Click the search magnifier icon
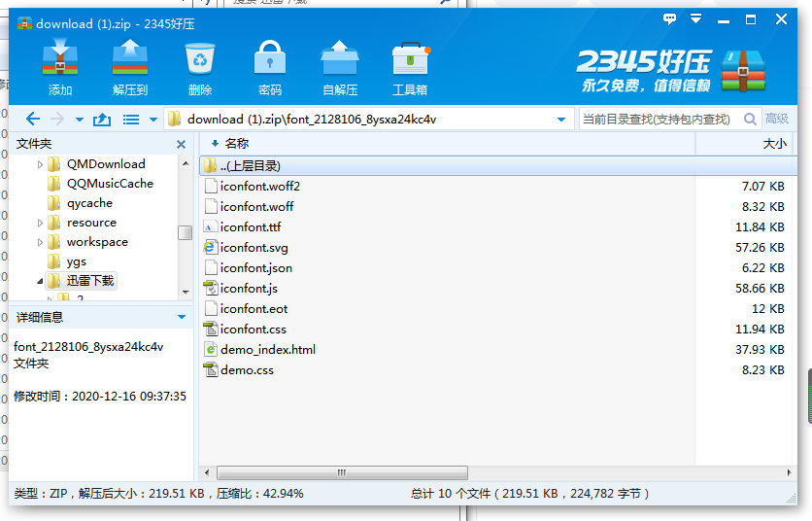This screenshot has width=812, height=521. pos(750,120)
